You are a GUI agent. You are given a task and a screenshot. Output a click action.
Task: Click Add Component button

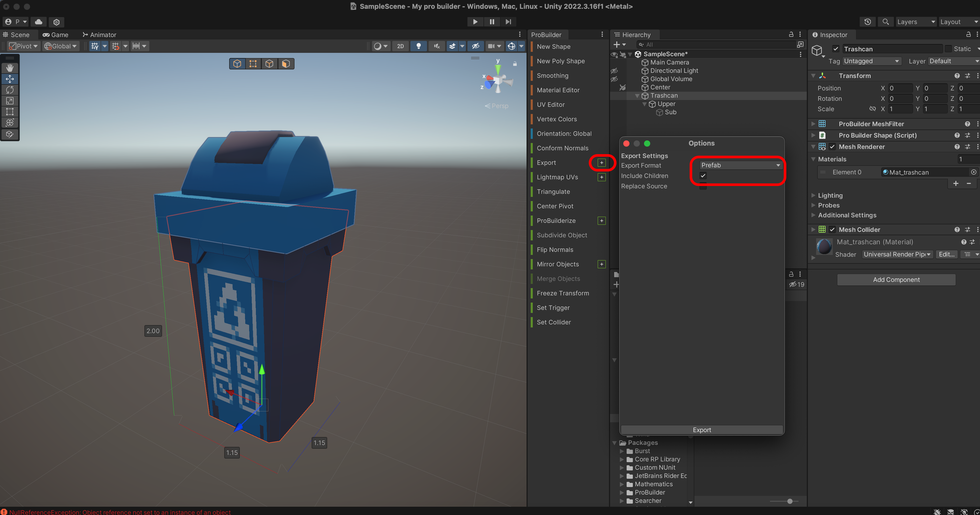[x=896, y=279]
